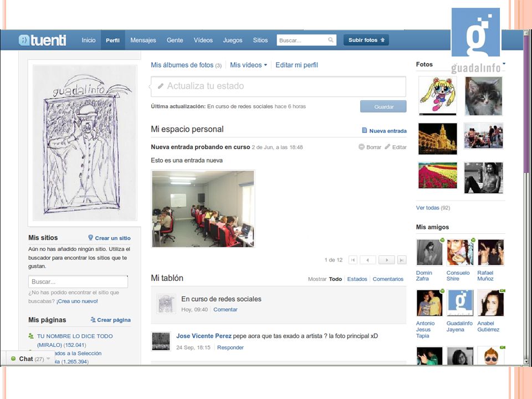The height and width of the screenshot is (399, 532).
Task: Click the Guardar button
Action: [x=383, y=106]
